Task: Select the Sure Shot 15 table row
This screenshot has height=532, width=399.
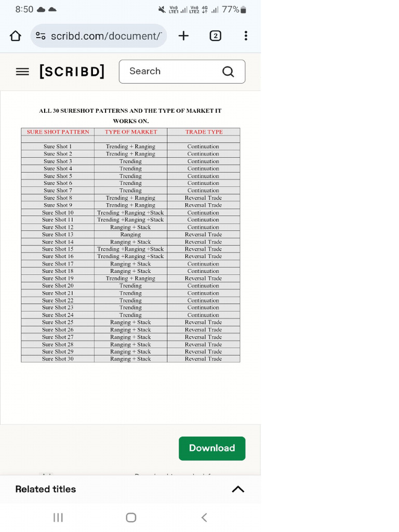Action: (130, 249)
